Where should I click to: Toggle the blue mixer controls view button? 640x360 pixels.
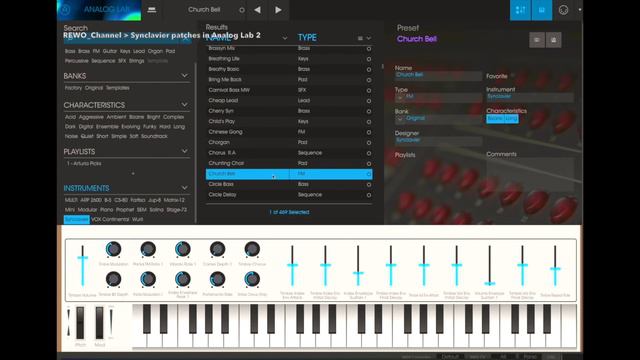tap(520, 10)
